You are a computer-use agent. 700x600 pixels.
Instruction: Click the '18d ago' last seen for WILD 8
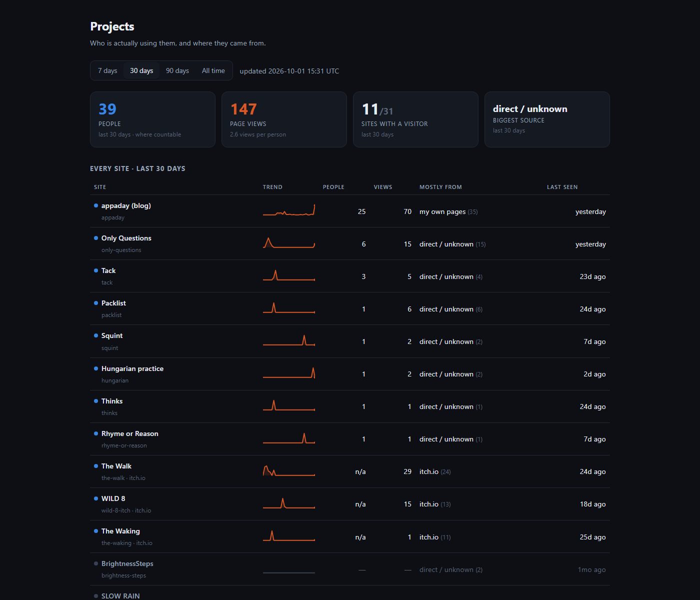[592, 504]
